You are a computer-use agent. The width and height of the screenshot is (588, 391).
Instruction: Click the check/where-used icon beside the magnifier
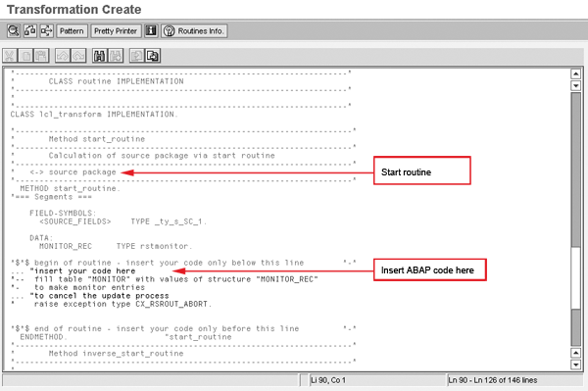(30, 30)
